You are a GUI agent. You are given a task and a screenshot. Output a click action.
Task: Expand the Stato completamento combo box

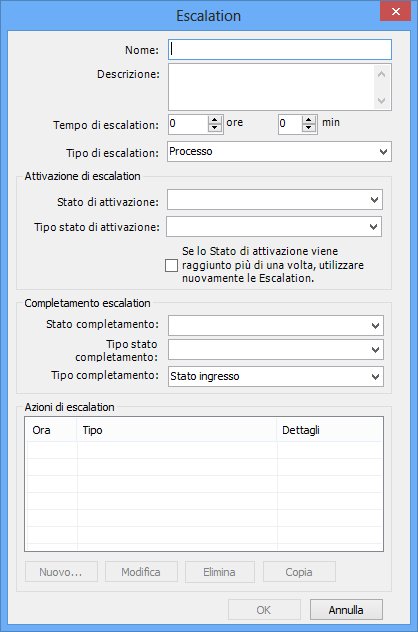point(276,325)
